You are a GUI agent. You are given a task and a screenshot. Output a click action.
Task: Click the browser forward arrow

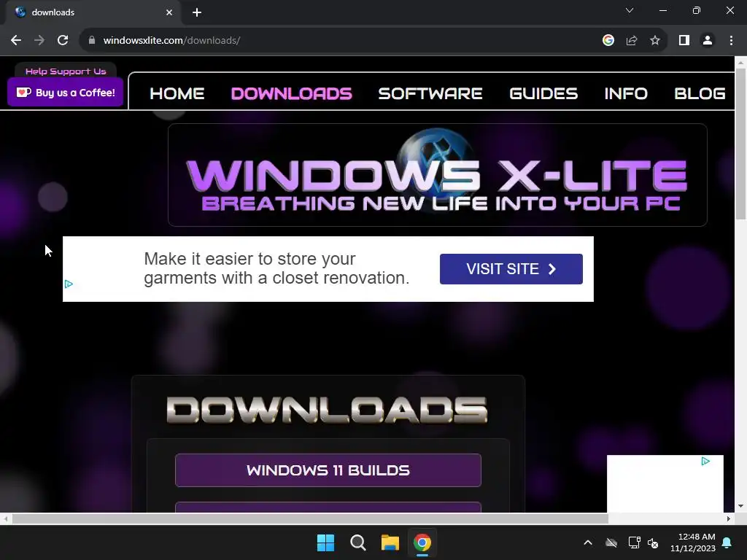[39, 41]
